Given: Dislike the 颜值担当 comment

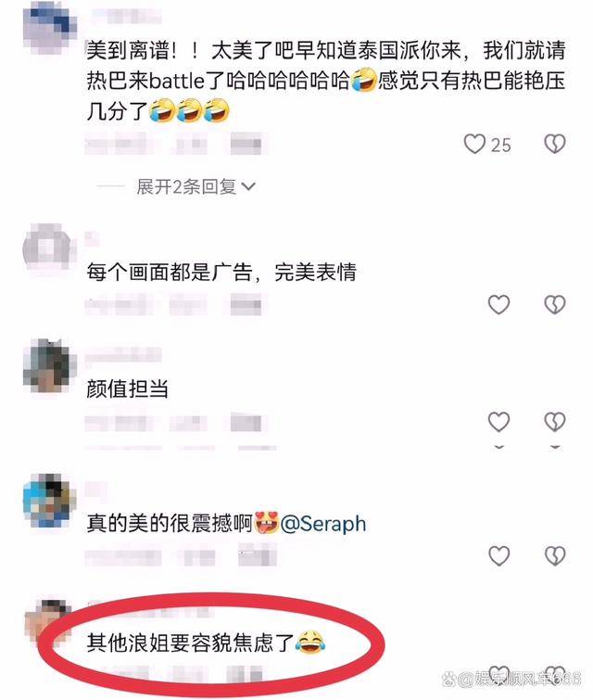Looking at the screenshot, I should (555, 422).
